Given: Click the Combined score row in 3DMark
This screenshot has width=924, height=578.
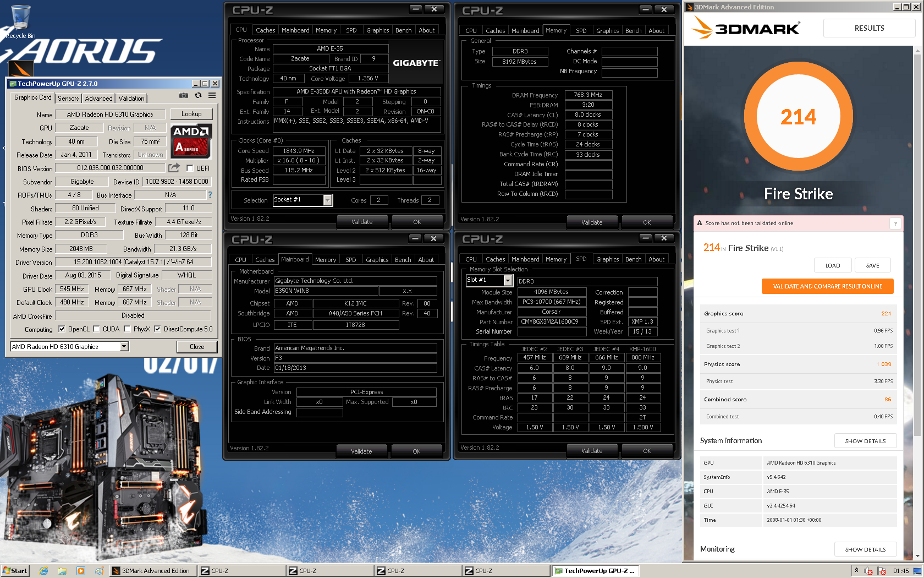Looking at the screenshot, I should (x=798, y=399).
